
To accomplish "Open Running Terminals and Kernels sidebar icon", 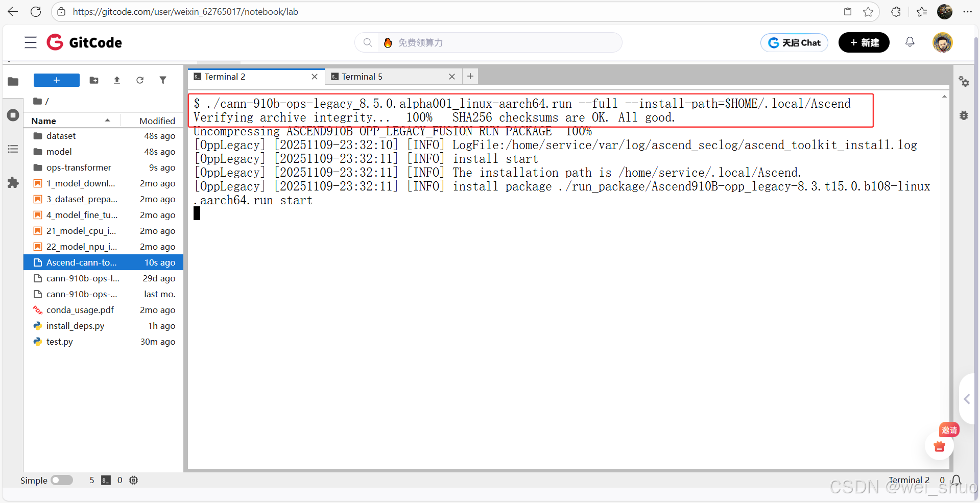I will (x=13, y=115).
